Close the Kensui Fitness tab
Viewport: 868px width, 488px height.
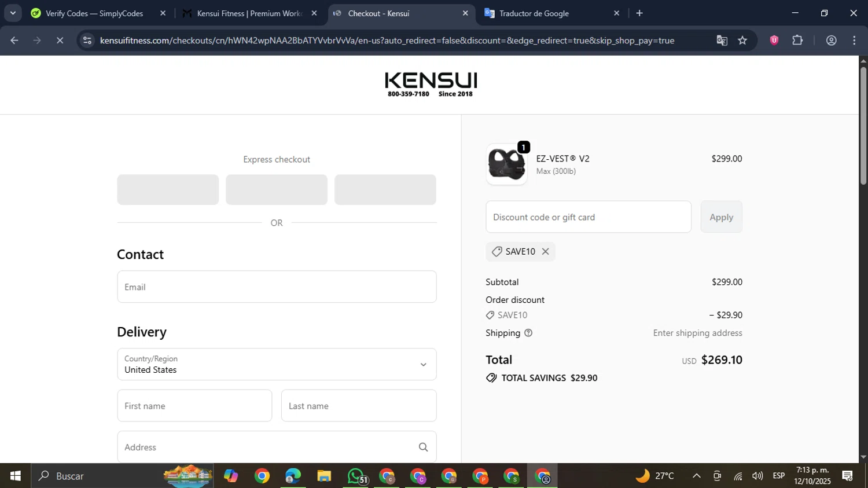coord(314,13)
